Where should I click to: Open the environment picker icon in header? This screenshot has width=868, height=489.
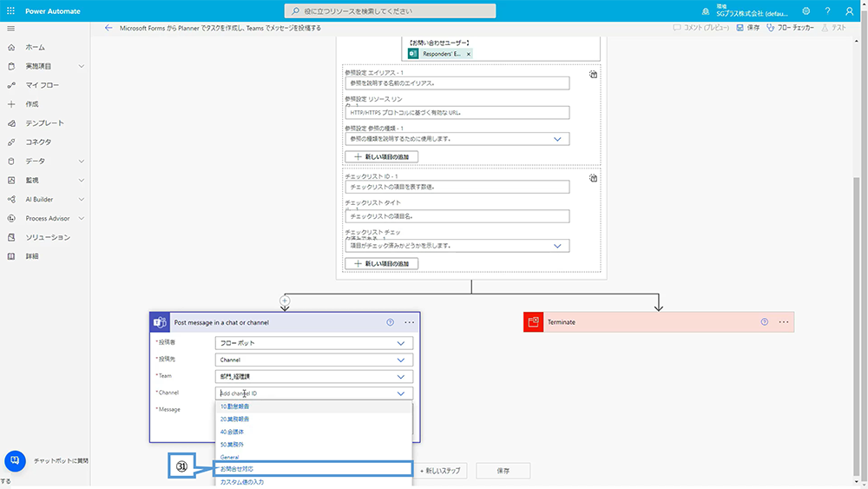click(x=705, y=11)
